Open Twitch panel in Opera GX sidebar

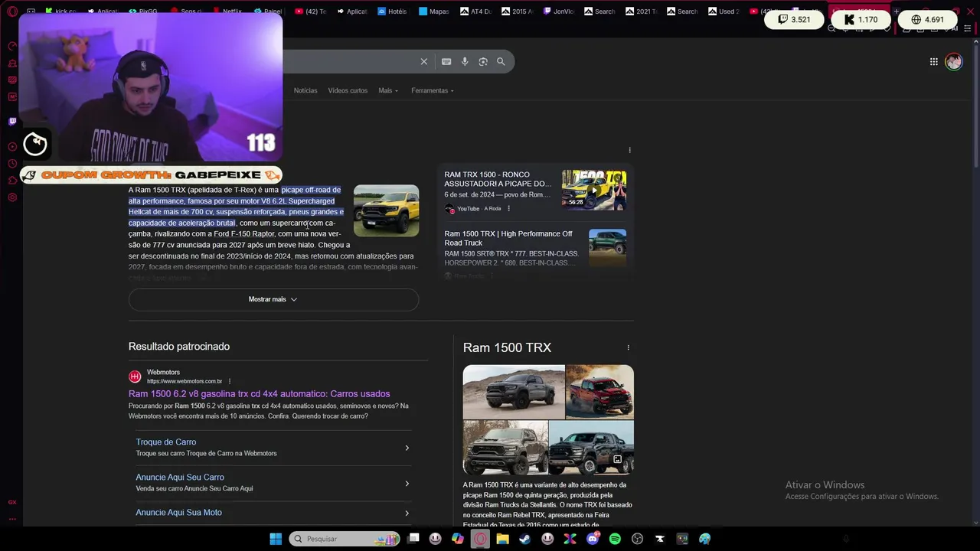pos(12,122)
